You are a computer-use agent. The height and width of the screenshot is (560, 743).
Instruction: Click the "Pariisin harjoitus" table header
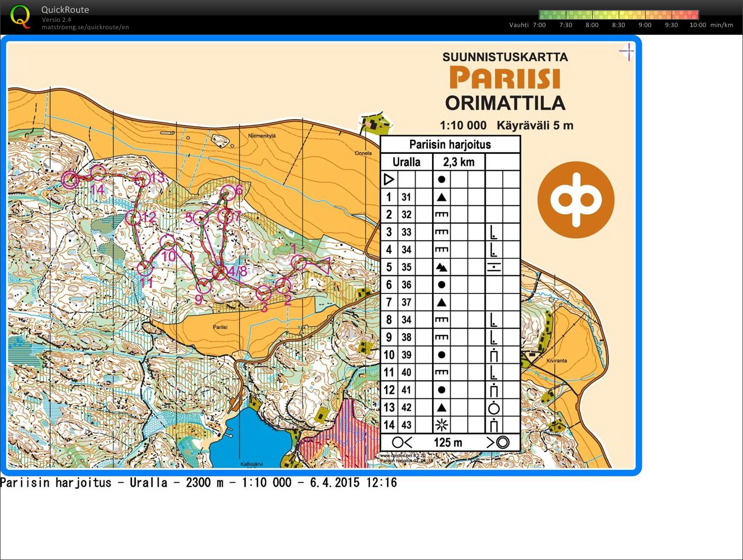tap(450, 144)
